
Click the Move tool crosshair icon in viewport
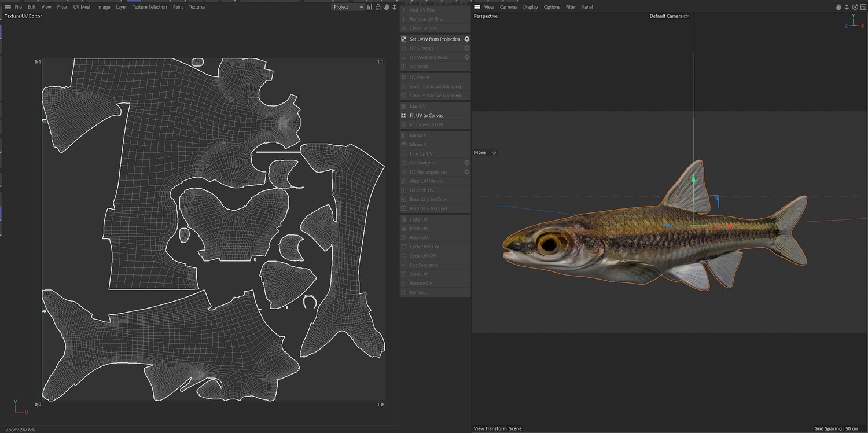click(494, 152)
